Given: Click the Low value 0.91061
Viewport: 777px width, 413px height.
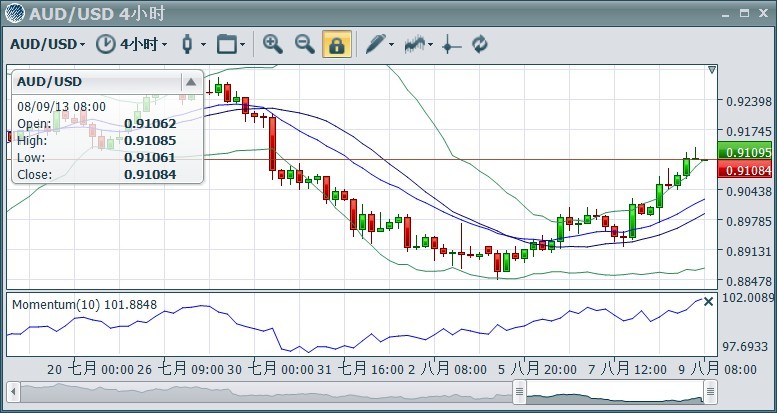Looking at the screenshot, I should [x=150, y=158].
